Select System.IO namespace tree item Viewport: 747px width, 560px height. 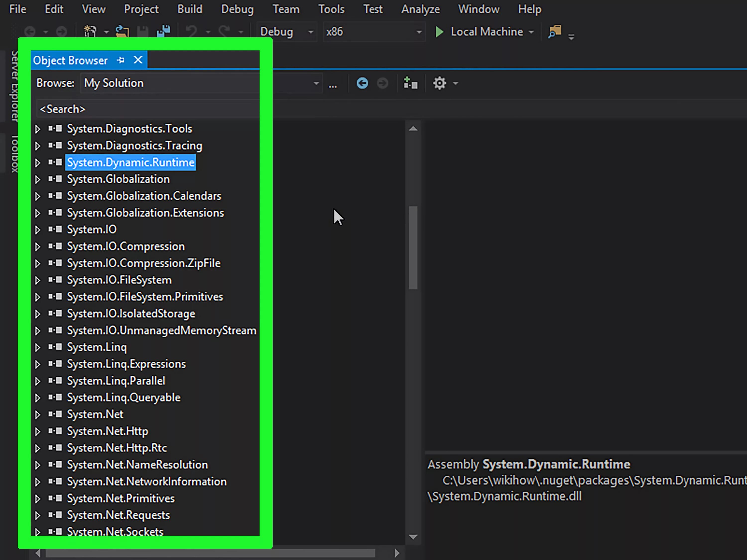[x=91, y=229]
